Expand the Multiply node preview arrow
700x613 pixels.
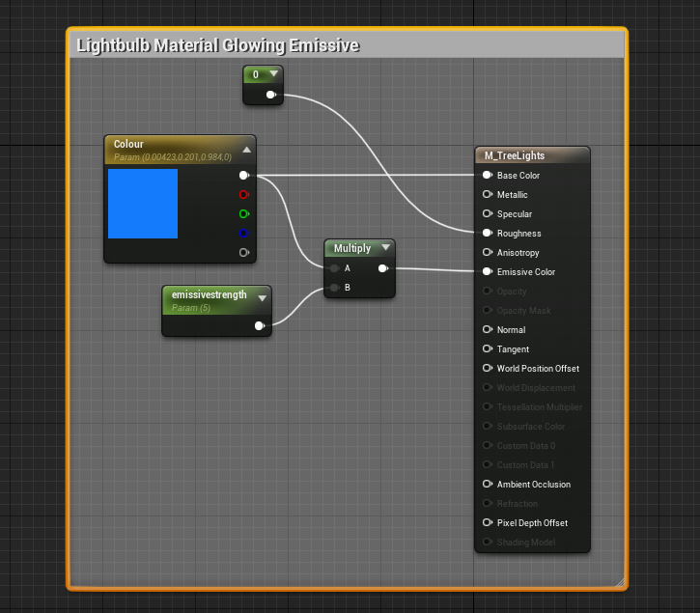pyautogui.click(x=385, y=247)
